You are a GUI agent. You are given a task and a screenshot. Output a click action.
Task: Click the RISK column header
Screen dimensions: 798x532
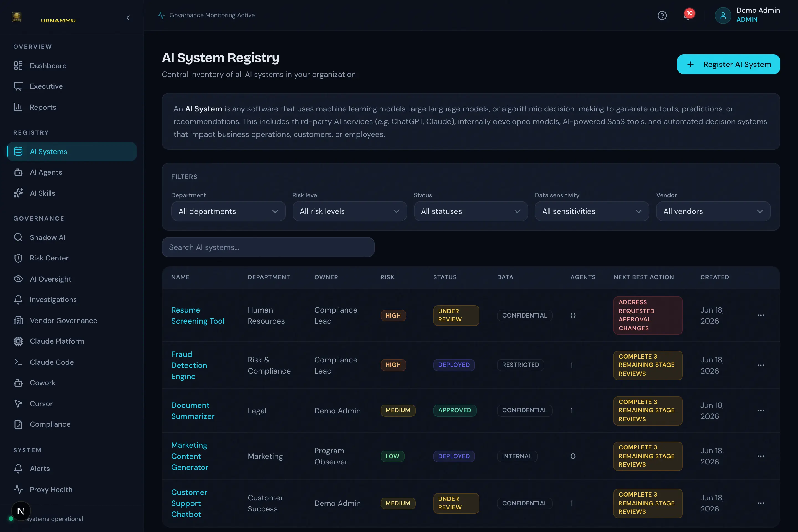pos(387,277)
